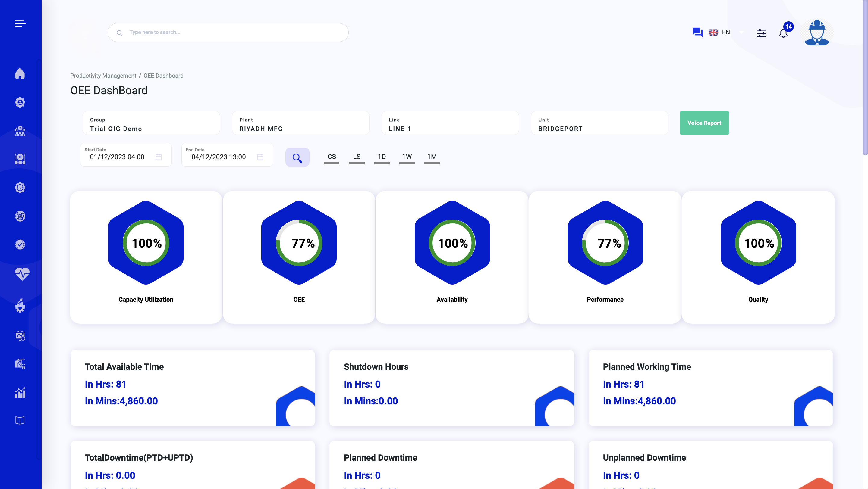Click the Voice Report button
868x489 pixels.
[704, 123]
